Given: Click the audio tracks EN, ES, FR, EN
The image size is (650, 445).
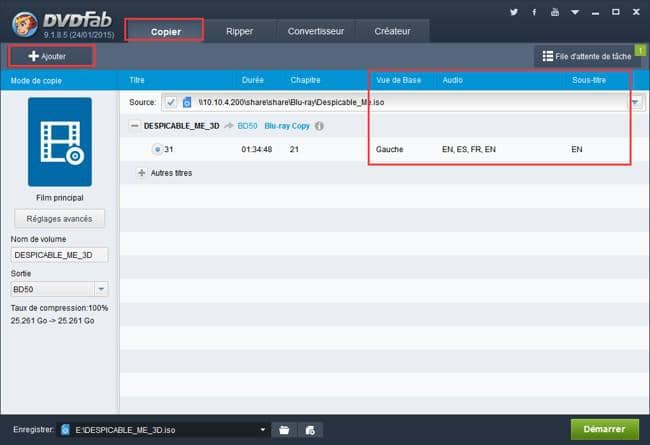Looking at the screenshot, I should [469, 149].
